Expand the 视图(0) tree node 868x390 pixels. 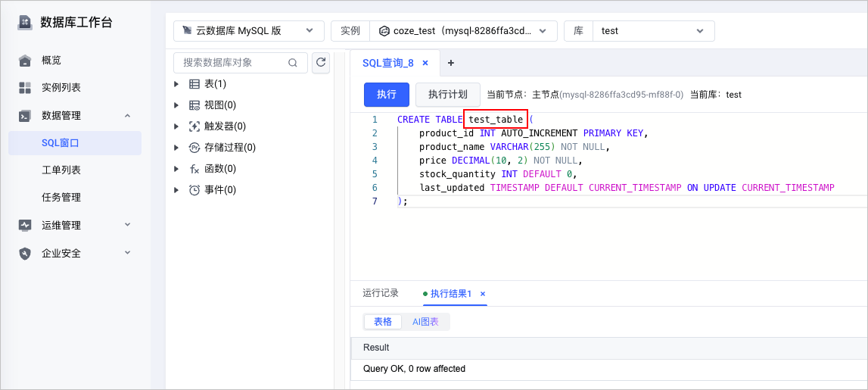[x=176, y=105]
